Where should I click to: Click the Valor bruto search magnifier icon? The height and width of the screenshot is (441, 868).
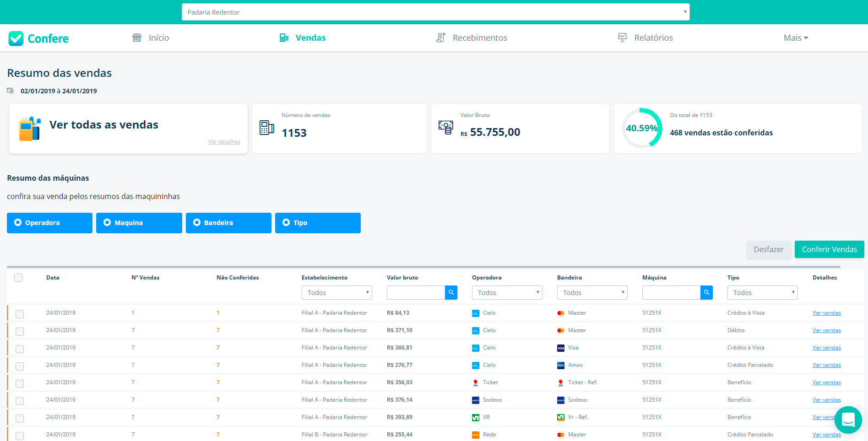point(451,293)
